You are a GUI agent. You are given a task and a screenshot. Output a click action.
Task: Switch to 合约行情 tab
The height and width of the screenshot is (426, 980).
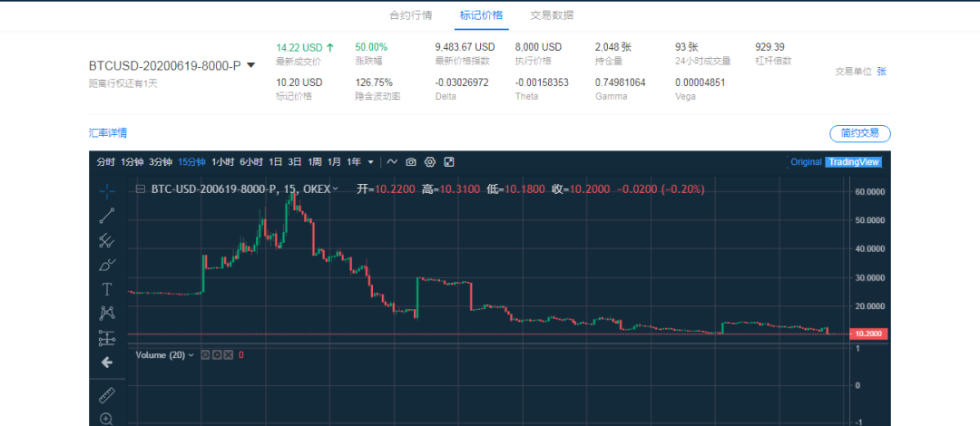tap(411, 15)
